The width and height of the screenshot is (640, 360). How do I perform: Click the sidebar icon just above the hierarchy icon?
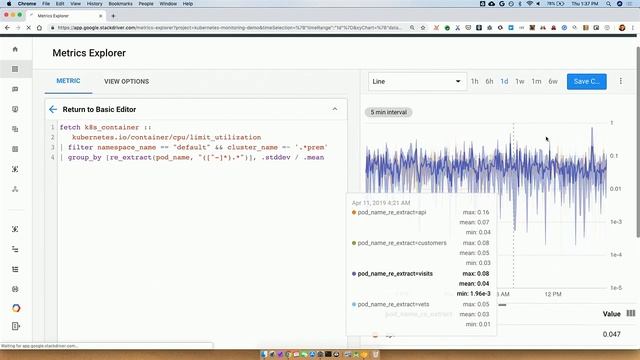point(15,169)
